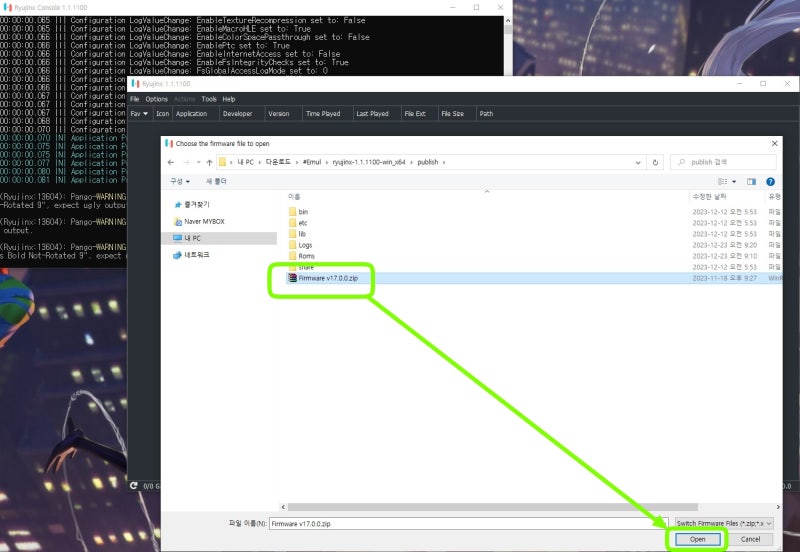Minimize the Ryujinx main window
This screenshot has width=800, height=552.
click(x=739, y=83)
